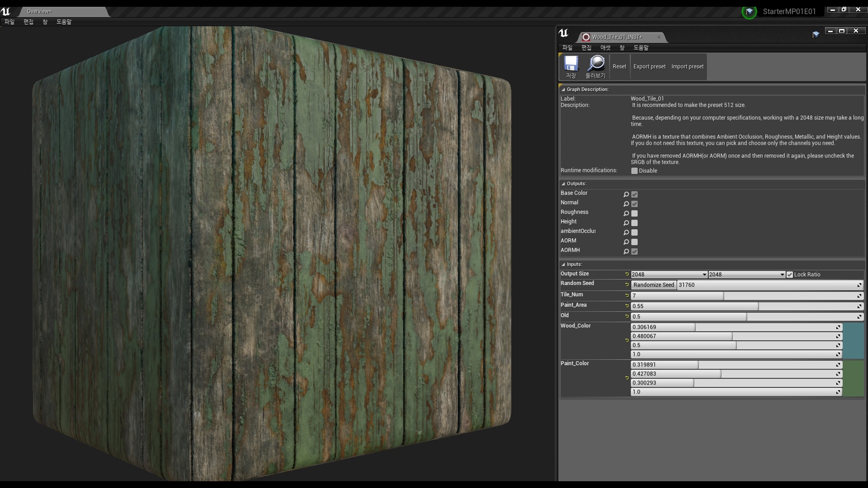This screenshot has width=868, height=488.
Task: Toggle the Disable runtime modifications checkbox
Action: pyautogui.click(x=635, y=171)
